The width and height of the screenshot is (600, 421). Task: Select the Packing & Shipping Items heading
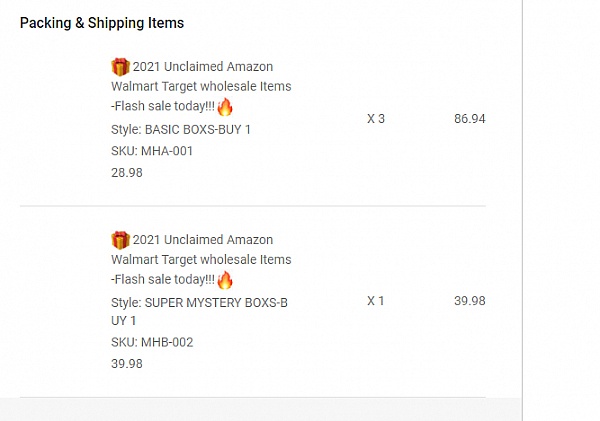[x=102, y=23]
